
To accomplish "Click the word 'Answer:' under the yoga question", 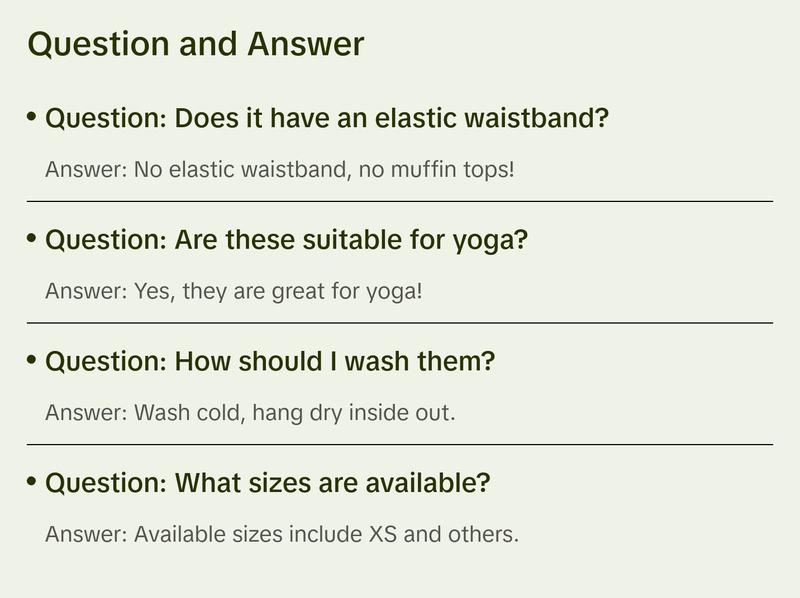I will coord(86,291).
